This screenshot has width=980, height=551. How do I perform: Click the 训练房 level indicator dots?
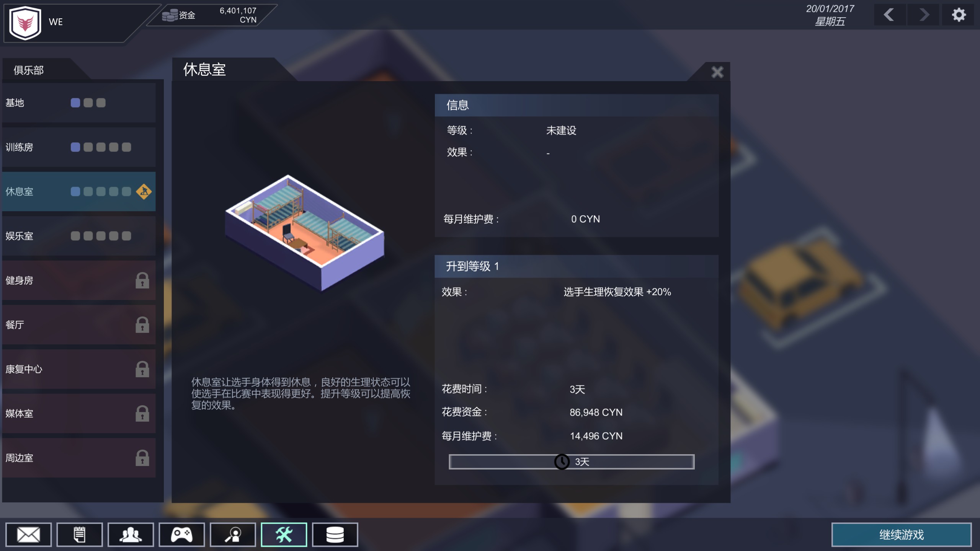click(101, 147)
